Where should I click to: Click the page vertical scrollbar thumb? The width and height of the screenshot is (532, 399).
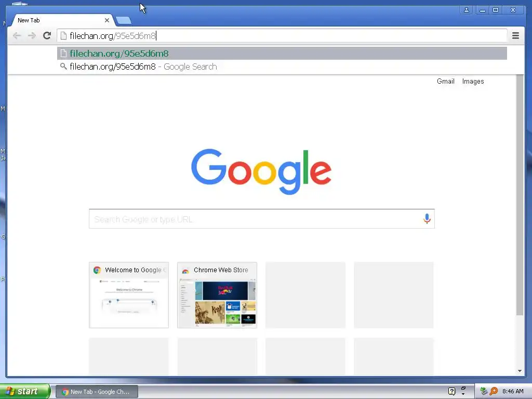[x=520, y=195]
